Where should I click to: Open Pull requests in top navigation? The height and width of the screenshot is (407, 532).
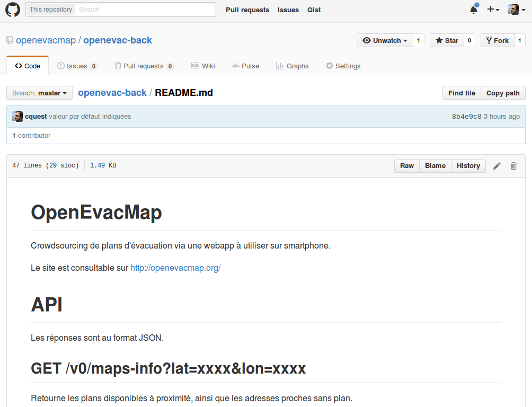pos(247,10)
